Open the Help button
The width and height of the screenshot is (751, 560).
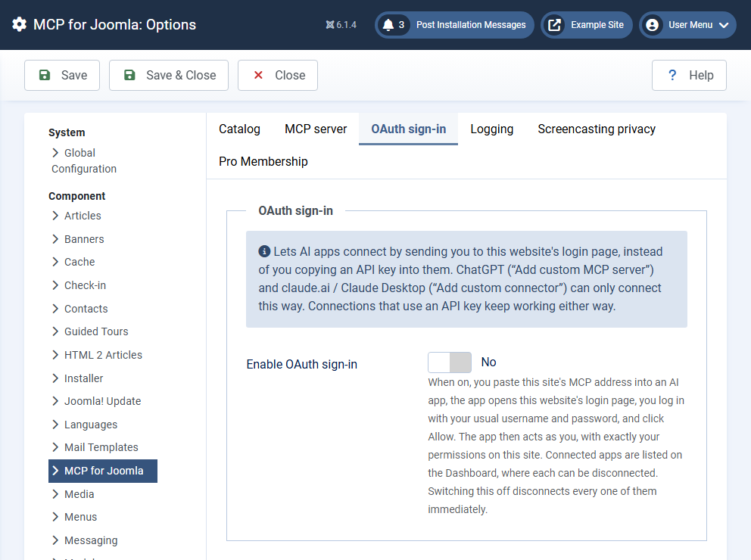[689, 75]
